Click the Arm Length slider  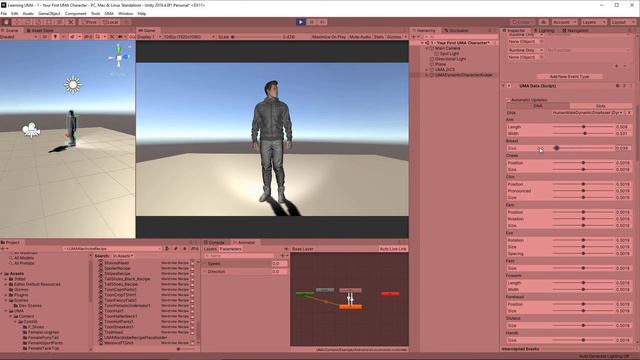coord(583,127)
